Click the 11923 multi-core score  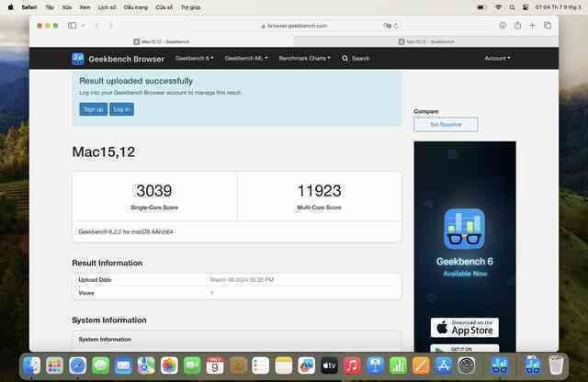pyautogui.click(x=319, y=190)
